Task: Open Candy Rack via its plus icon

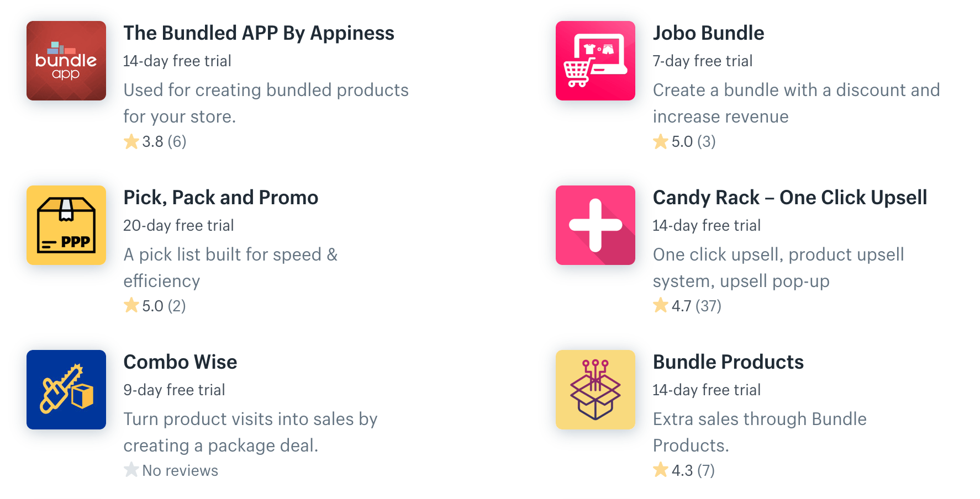Action: pyautogui.click(x=595, y=225)
